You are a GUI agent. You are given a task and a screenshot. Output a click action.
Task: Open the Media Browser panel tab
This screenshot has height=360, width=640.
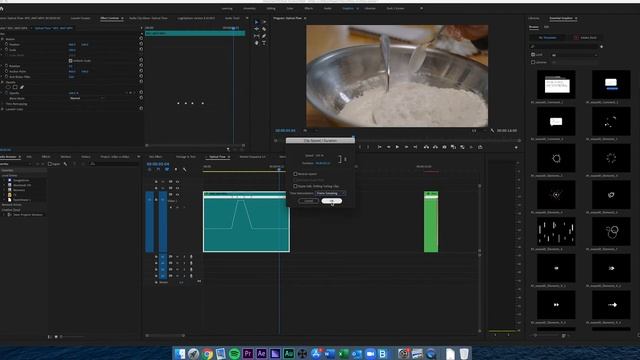click(9, 157)
